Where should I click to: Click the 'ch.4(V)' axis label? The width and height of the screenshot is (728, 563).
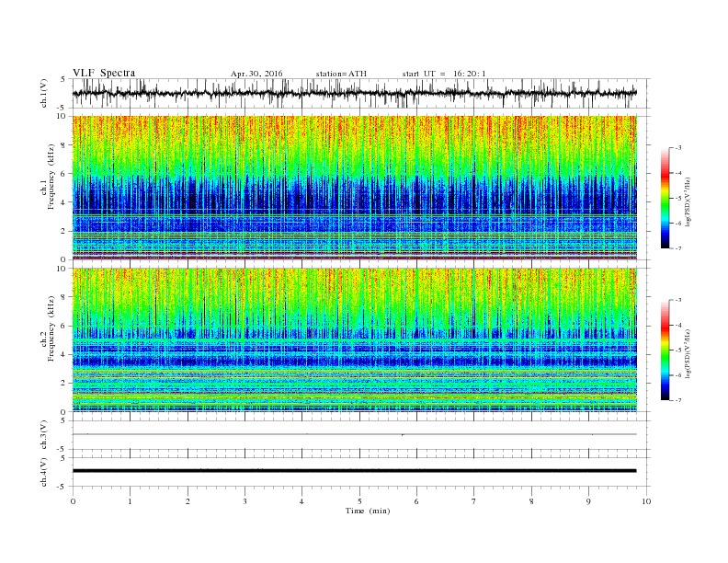pos(44,472)
